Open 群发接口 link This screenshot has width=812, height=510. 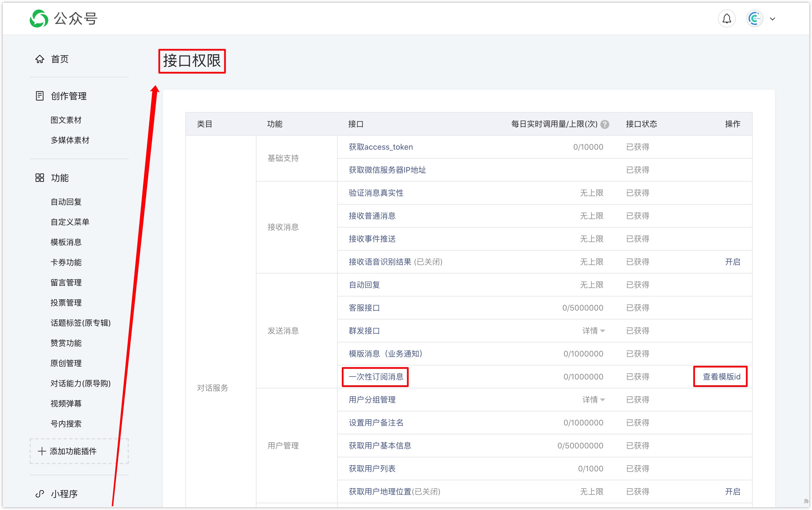pos(364,331)
